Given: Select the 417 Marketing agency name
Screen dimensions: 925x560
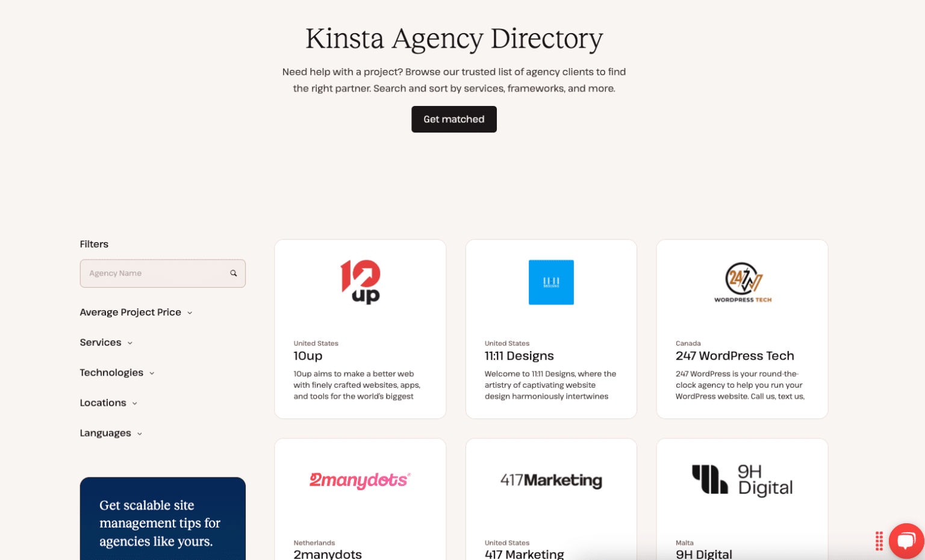Looking at the screenshot, I should (x=525, y=553).
